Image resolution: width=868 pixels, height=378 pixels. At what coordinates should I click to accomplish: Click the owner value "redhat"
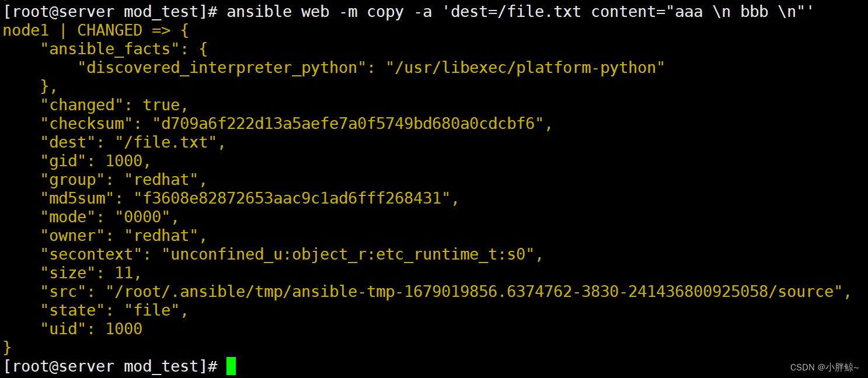pos(162,236)
